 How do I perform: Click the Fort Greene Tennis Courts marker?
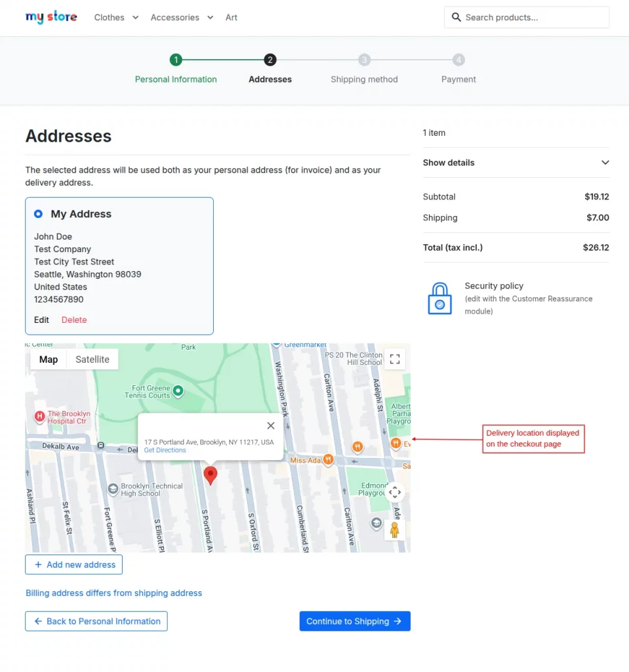(x=178, y=391)
